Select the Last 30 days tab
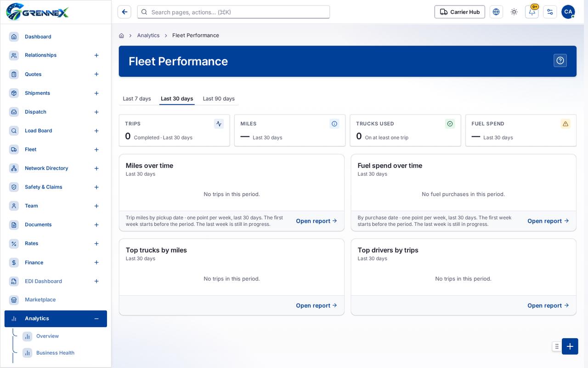Image resolution: width=588 pixels, height=368 pixels. 177,98
